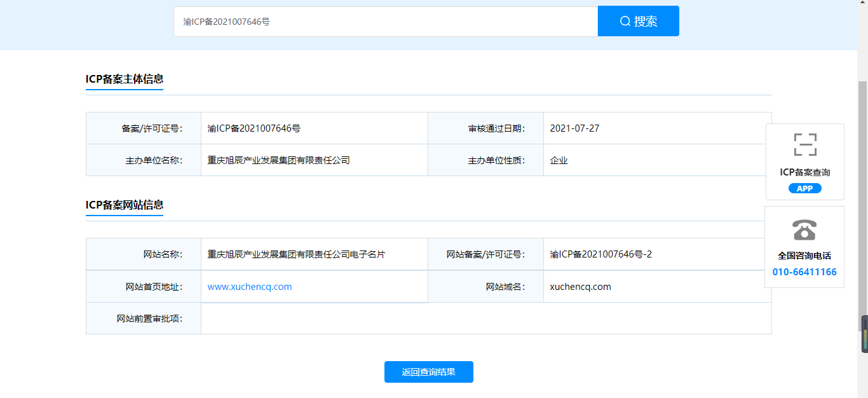Viewport: 868px width, 398px height.
Task: Click the entity type value 企业
Action: pos(559,160)
